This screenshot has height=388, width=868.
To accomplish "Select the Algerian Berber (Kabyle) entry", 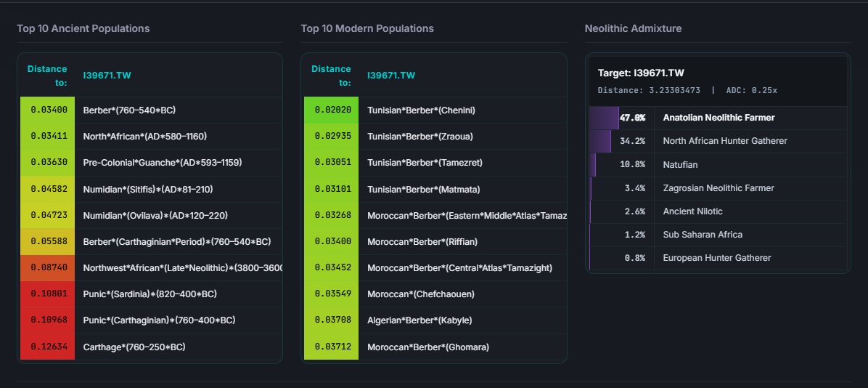I will tap(435, 320).
